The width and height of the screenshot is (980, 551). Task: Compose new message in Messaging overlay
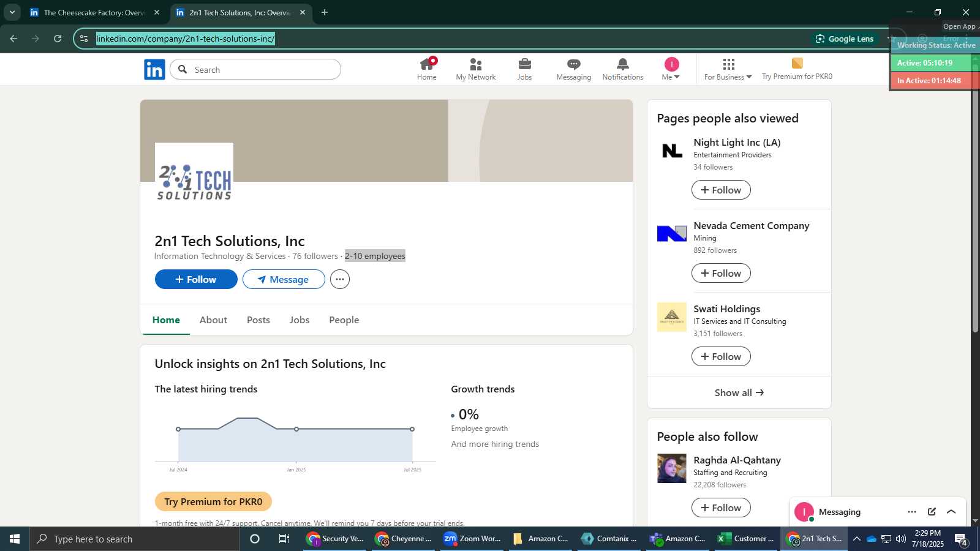pyautogui.click(x=932, y=512)
